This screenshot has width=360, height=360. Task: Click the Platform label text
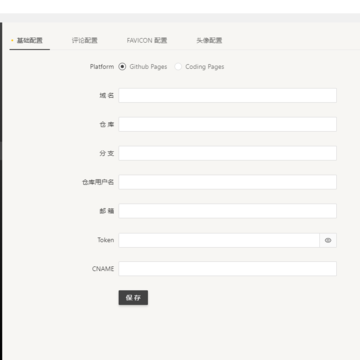click(x=102, y=67)
